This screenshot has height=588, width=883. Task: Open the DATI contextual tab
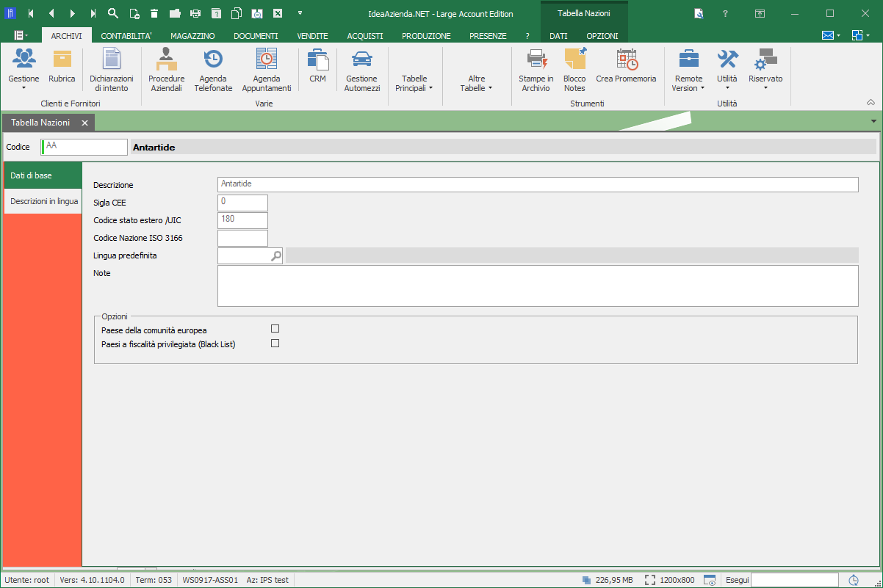click(x=558, y=36)
